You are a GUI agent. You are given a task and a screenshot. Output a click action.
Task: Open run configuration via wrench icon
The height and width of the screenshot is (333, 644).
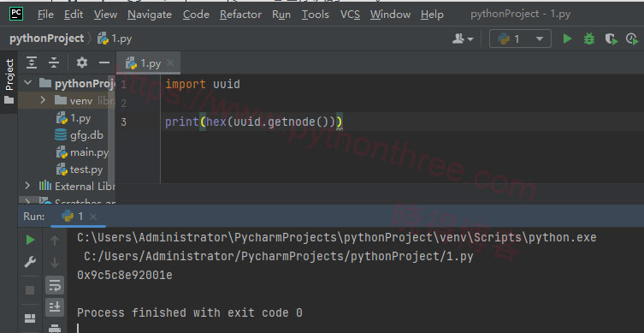tap(30, 262)
